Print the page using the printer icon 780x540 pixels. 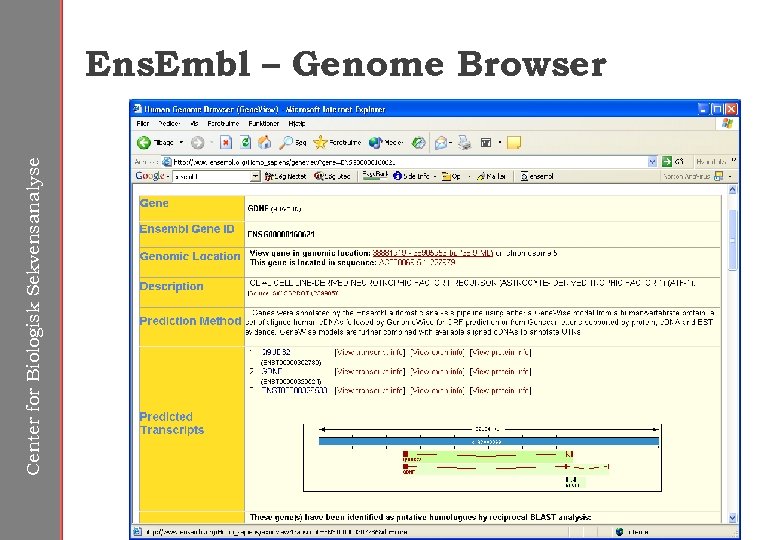coord(465,143)
